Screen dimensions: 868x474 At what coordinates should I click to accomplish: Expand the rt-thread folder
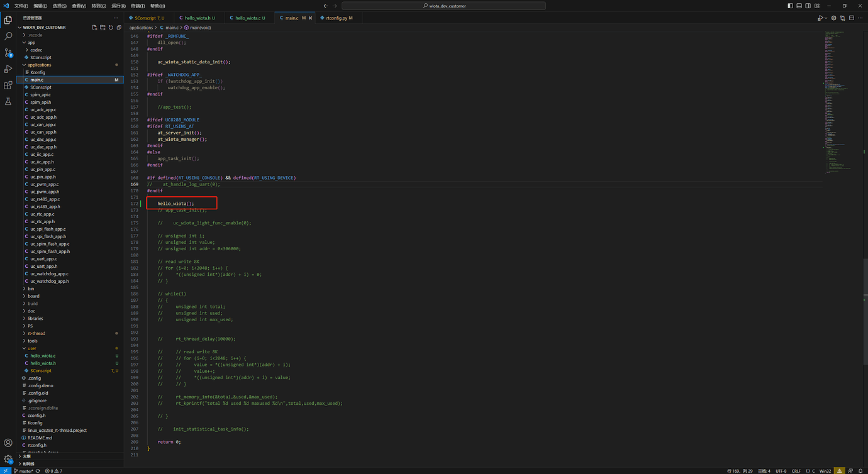pos(36,333)
